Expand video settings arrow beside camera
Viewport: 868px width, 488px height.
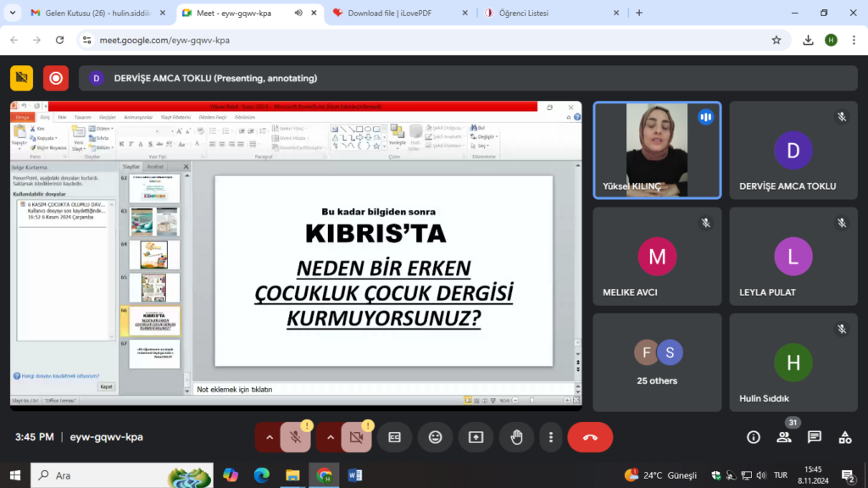pyautogui.click(x=331, y=437)
